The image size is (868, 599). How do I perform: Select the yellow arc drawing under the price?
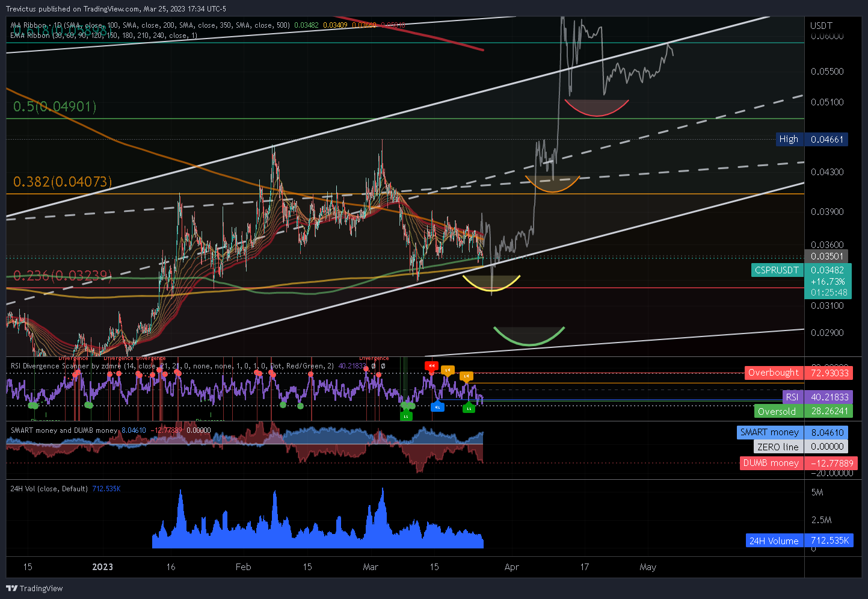pos(491,284)
